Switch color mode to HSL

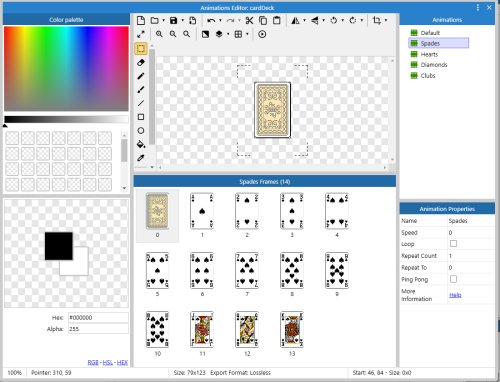pos(107,362)
